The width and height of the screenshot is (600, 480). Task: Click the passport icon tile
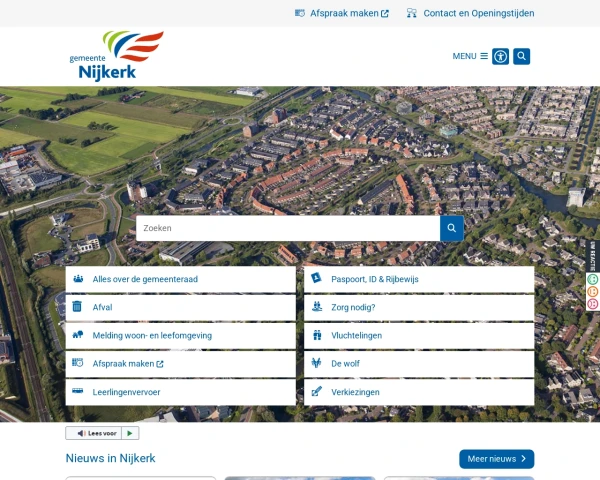click(x=316, y=278)
